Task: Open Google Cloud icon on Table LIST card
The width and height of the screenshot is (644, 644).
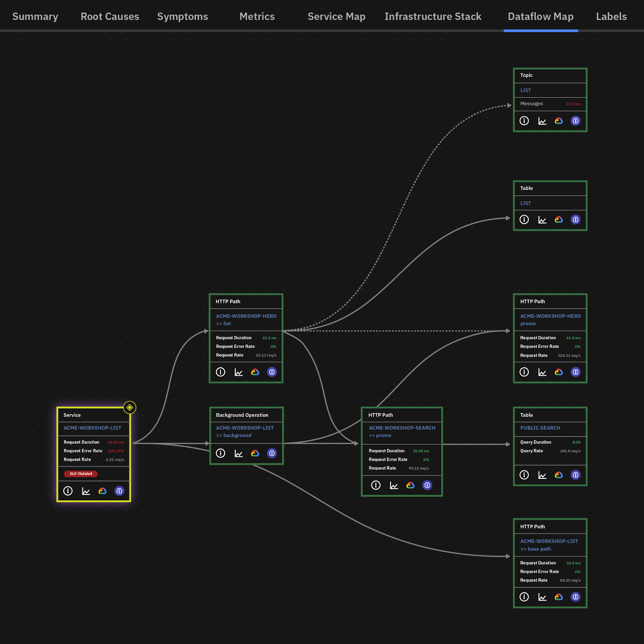Action: tap(559, 219)
